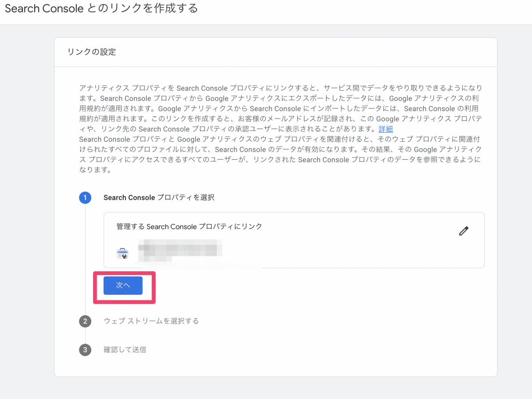Select the step 2 numbered circle
Screen dimensions: 532x399
pyautogui.click(x=85, y=321)
